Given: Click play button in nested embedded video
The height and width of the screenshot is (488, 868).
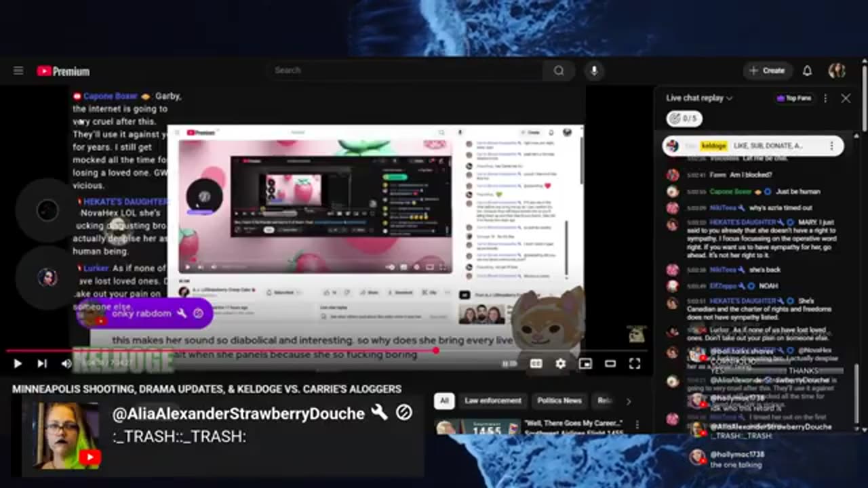Looking at the screenshot, I should click(x=188, y=267).
